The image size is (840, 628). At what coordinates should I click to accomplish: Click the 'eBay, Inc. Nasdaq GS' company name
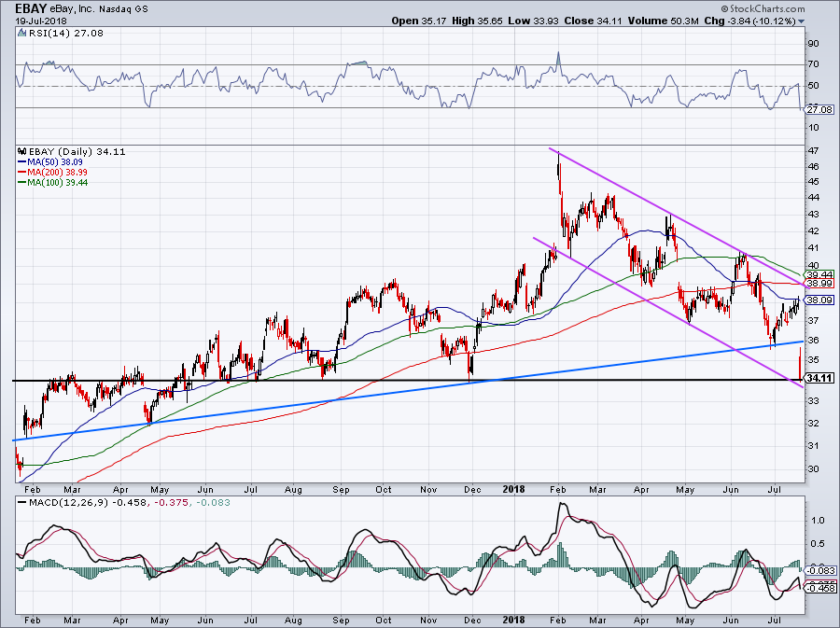click(x=99, y=9)
